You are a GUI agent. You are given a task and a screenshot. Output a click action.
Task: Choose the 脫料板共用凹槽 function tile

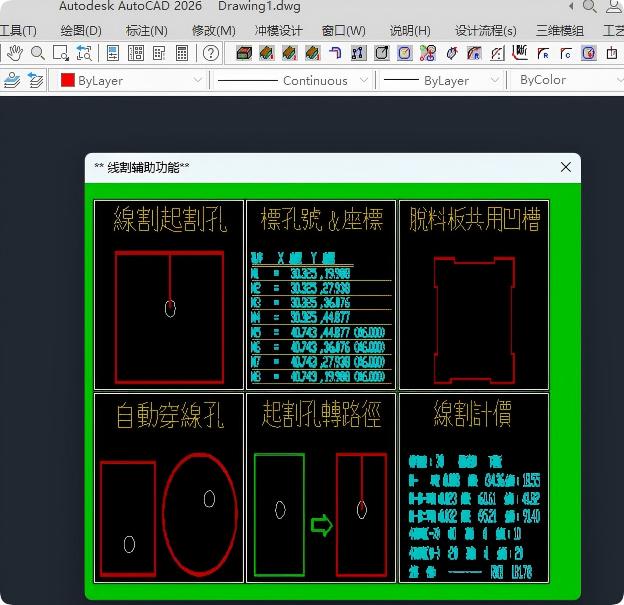[474, 295]
